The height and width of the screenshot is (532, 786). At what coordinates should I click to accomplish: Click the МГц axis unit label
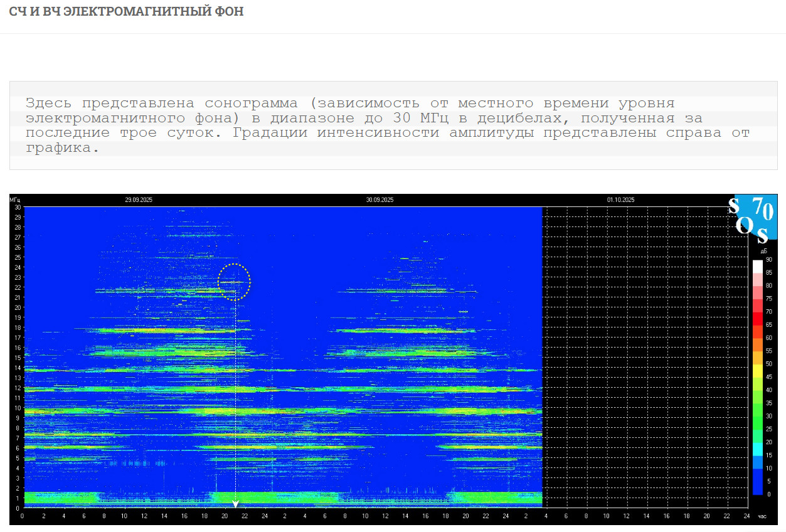[x=15, y=200]
